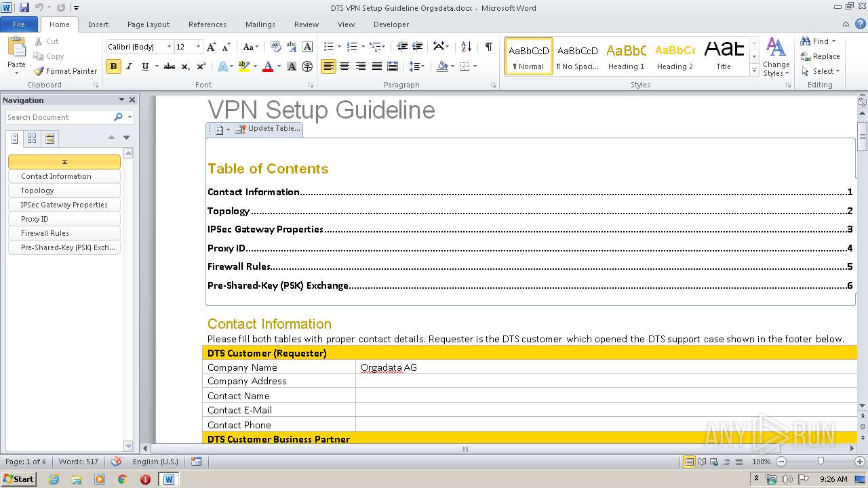
Task: Click the Cut scissors button
Action: pos(47,41)
